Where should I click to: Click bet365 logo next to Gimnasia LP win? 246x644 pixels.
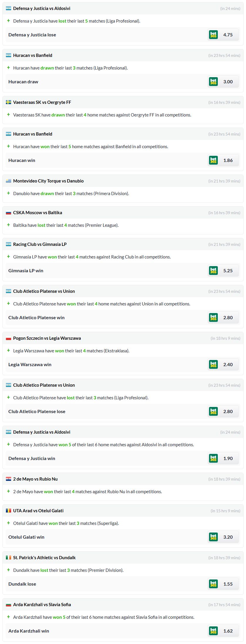tap(213, 271)
